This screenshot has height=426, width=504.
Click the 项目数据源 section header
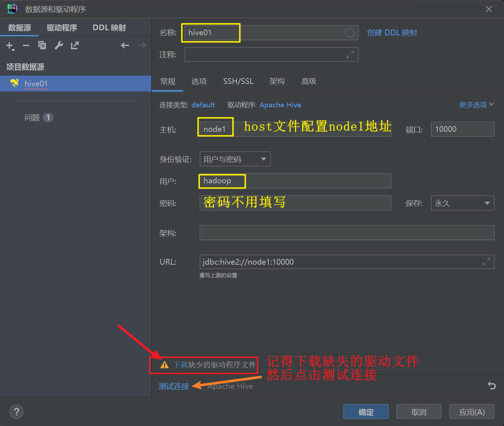point(25,67)
